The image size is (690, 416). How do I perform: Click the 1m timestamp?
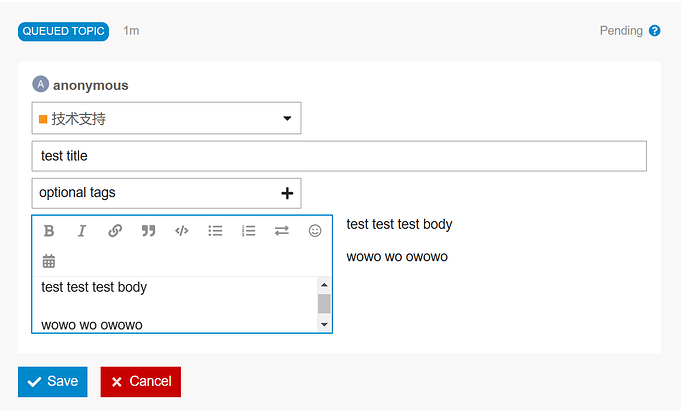click(131, 31)
